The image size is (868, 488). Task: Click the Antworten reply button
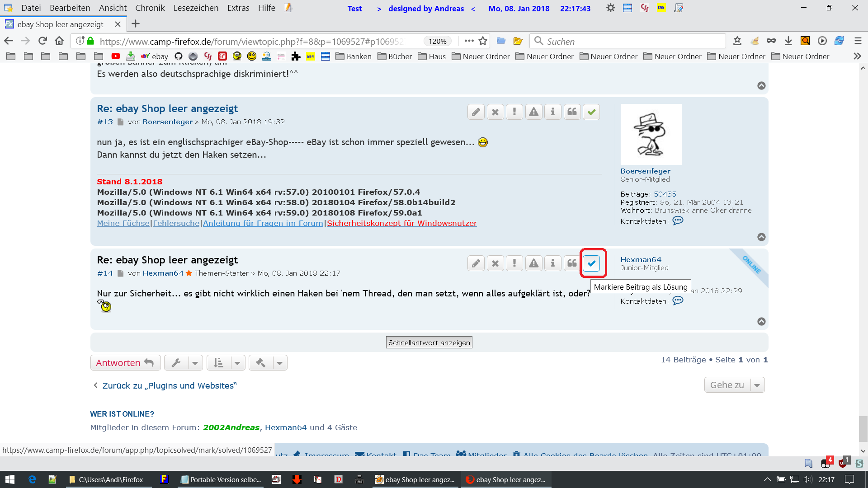[125, 363]
